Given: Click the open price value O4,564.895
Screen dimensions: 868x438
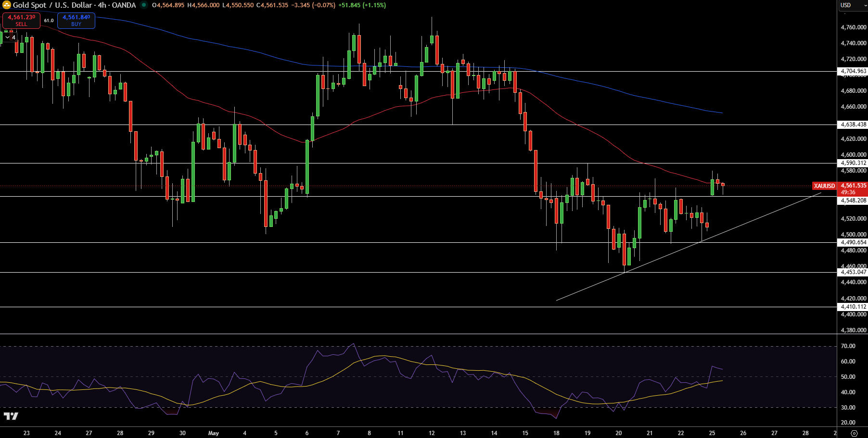Looking at the screenshot, I should 168,5.
